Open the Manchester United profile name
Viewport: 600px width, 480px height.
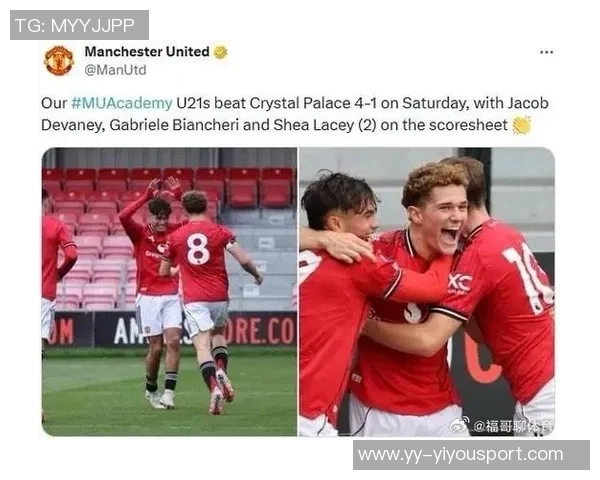[x=147, y=52]
